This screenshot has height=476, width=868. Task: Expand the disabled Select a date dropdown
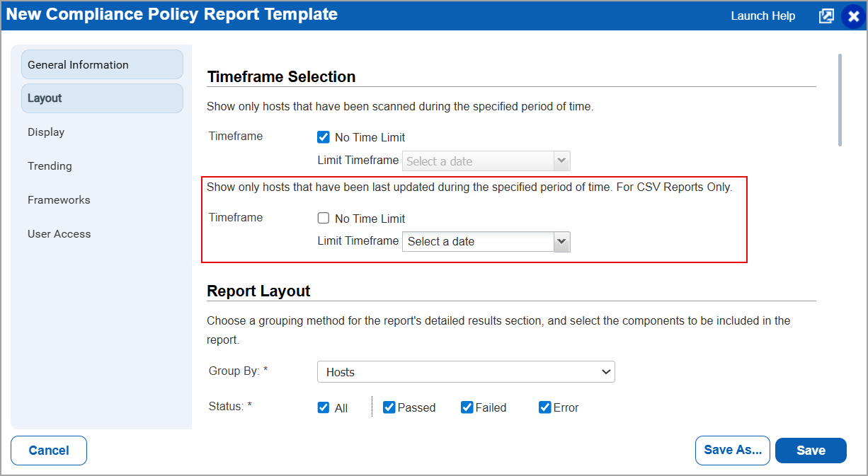pos(561,161)
